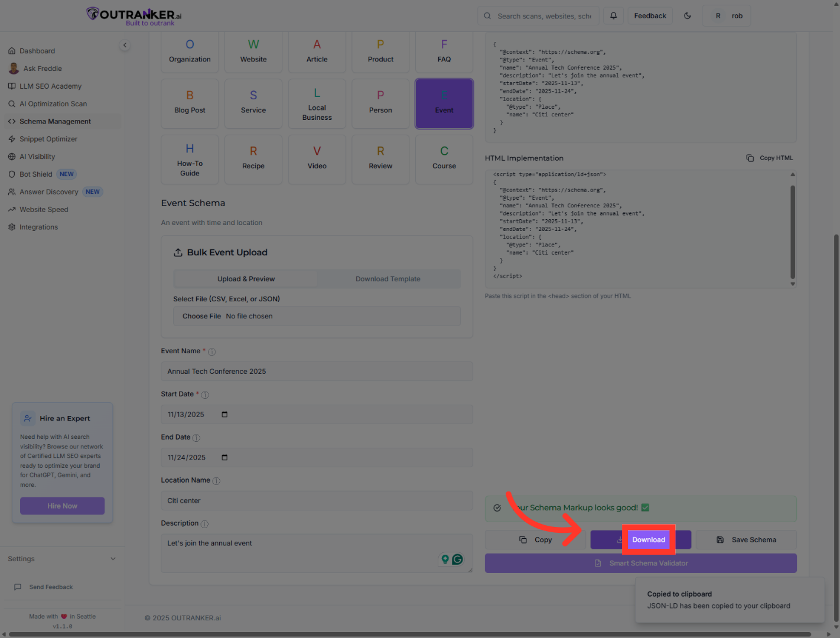Image resolution: width=840 pixels, height=638 pixels.
Task: Pick the Course schema type tile
Action: (x=444, y=159)
